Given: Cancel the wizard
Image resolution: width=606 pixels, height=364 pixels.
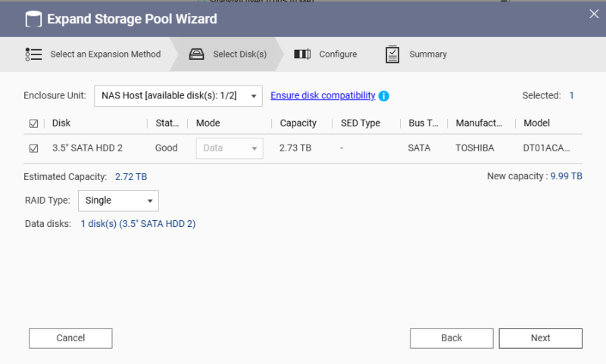Looking at the screenshot, I should click(70, 338).
